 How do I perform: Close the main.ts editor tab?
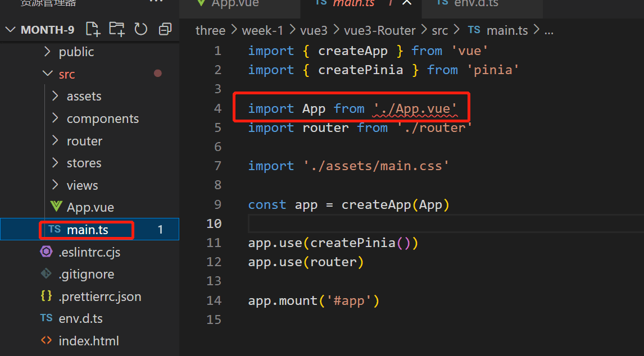[x=407, y=3]
